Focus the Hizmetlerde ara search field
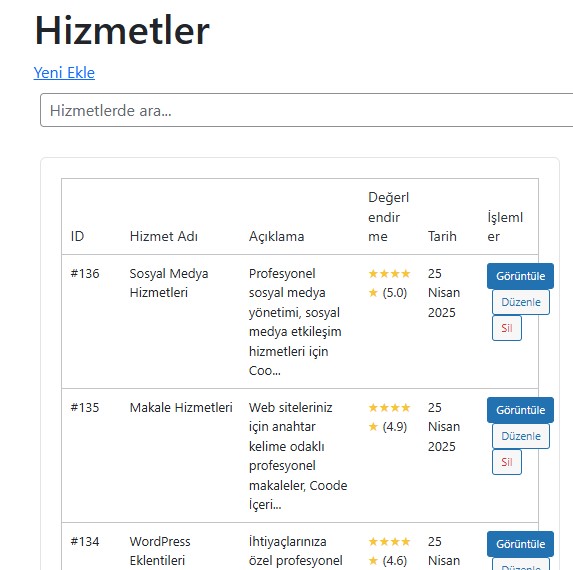 [x=306, y=110]
